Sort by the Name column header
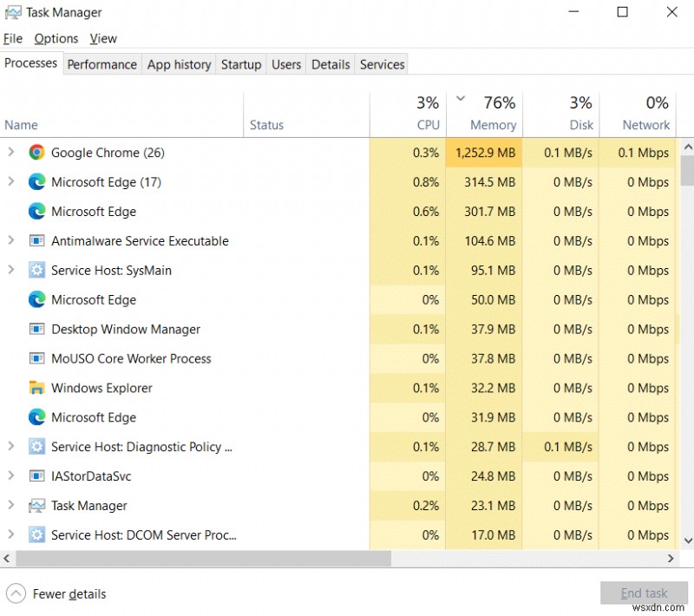This screenshot has height=616, width=694. point(121,115)
